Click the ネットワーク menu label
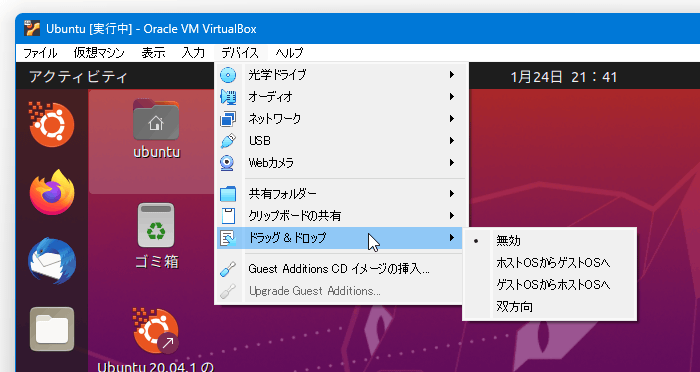700x372 pixels. [x=275, y=119]
